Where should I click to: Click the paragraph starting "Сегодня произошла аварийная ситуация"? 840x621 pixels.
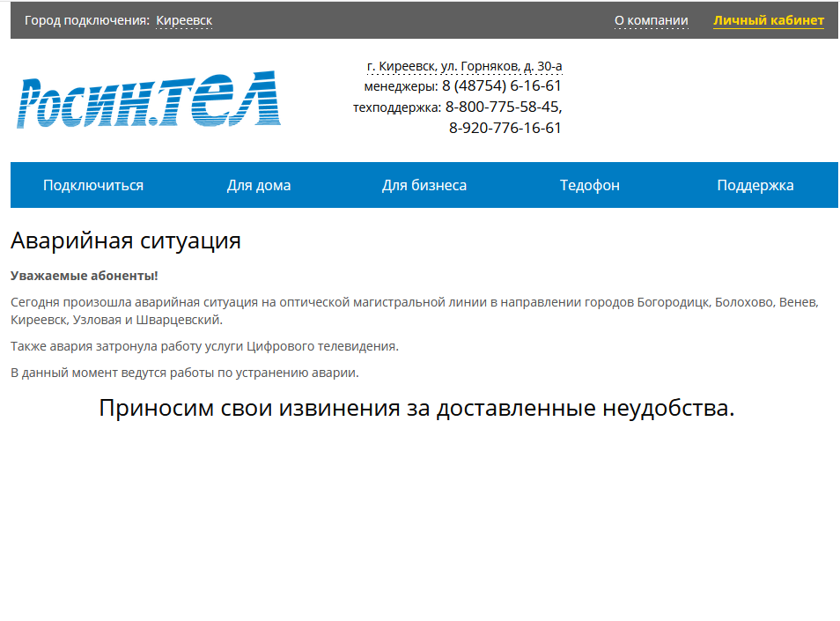[x=415, y=311]
